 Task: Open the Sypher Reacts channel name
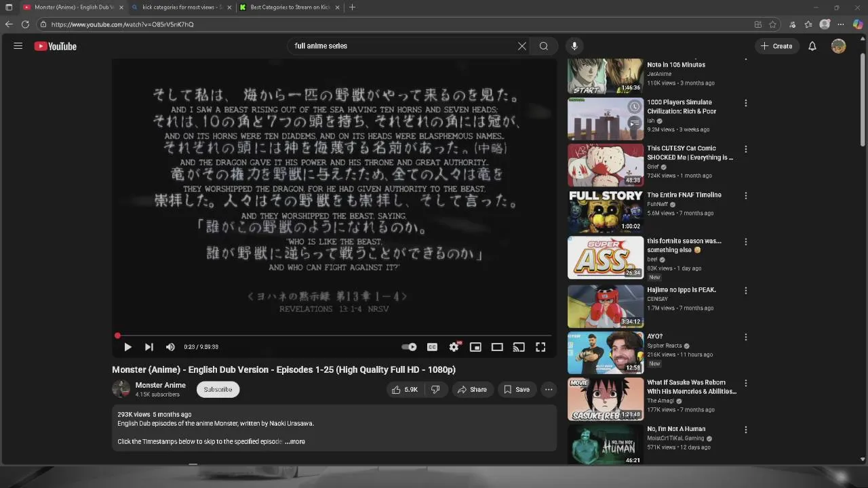point(664,346)
